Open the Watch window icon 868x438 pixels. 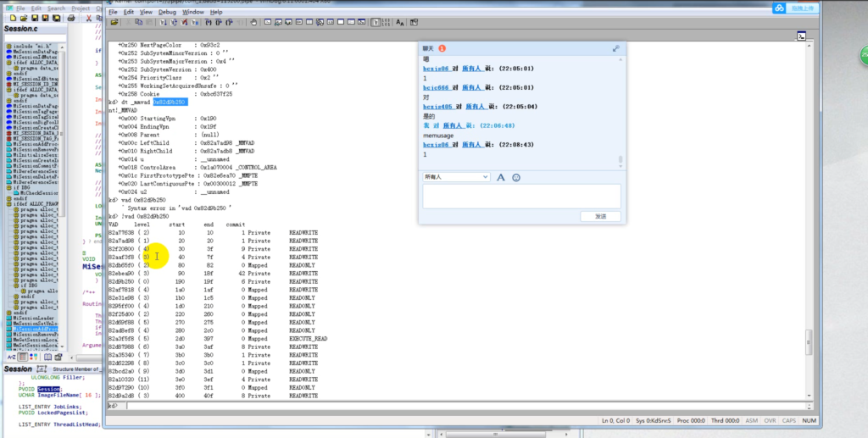(x=278, y=22)
